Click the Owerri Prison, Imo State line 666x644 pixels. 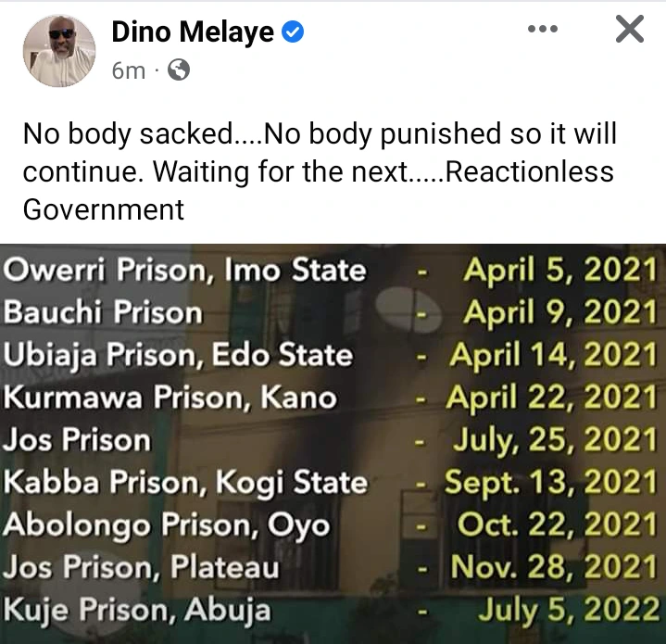tap(185, 271)
